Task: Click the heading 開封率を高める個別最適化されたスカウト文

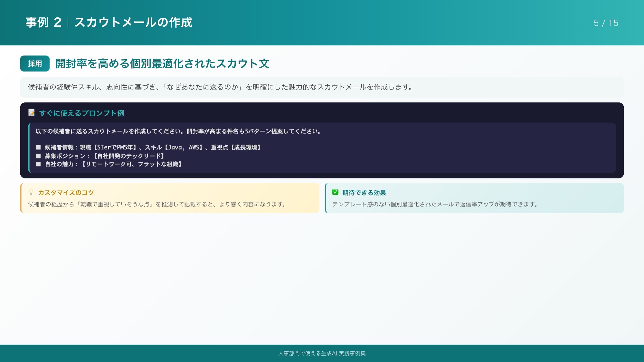Action: [162, 64]
